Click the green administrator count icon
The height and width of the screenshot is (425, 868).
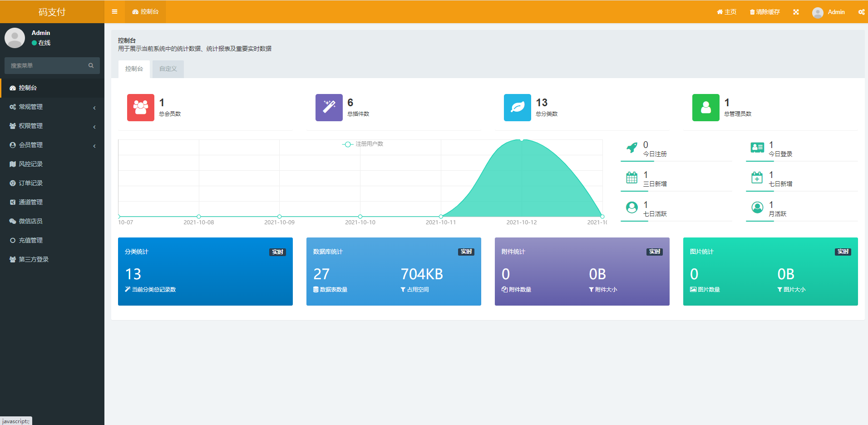pos(706,108)
